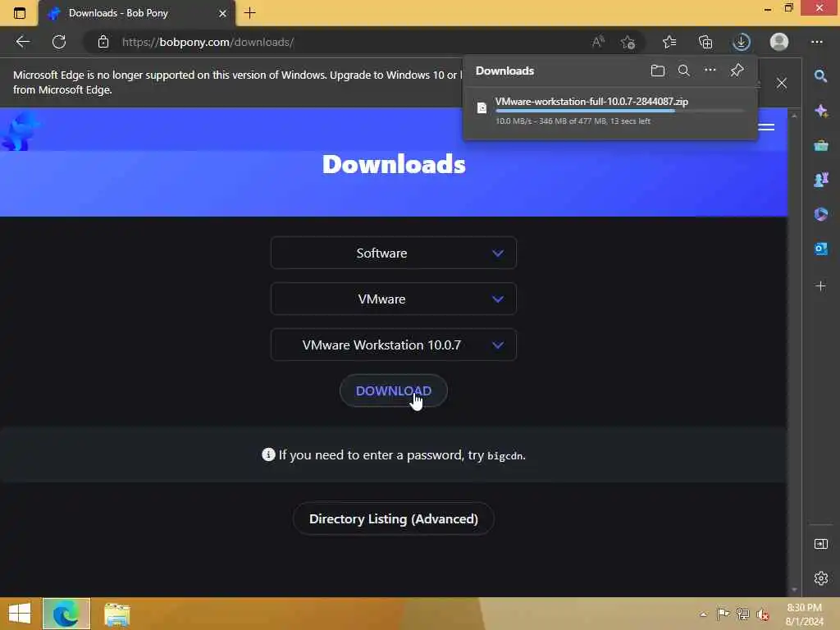Screen dimensions: 840x630
Task: Close the Downloads - Bob Pony tab
Action: pyautogui.click(x=223, y=13)
